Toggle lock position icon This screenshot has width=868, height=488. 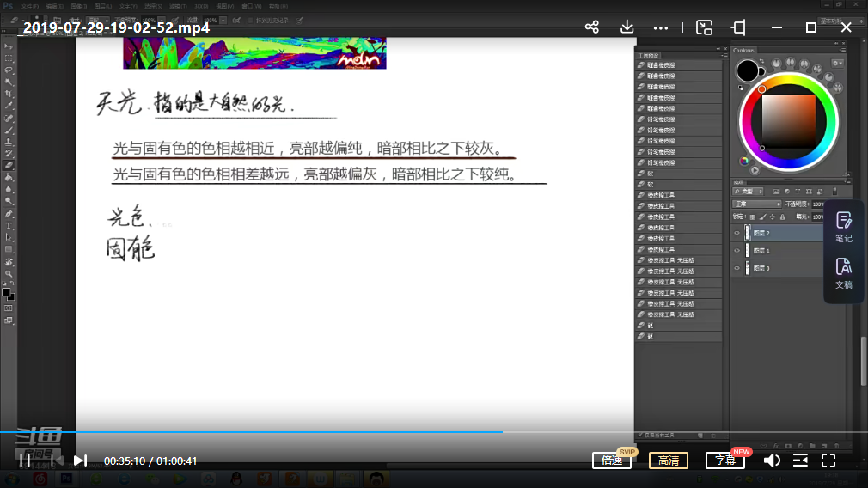point(773,217)
